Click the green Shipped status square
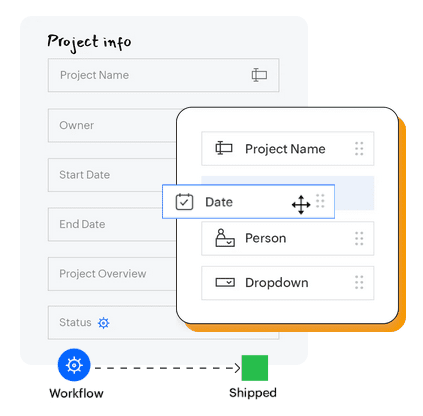The width and height of the screenshot is (423, 416). point(255,368)
